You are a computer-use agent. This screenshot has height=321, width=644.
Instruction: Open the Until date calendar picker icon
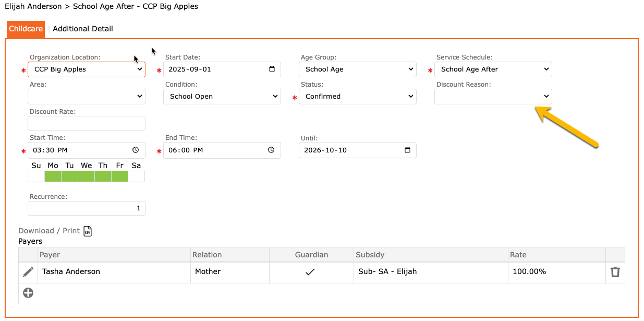pos(407,150)
